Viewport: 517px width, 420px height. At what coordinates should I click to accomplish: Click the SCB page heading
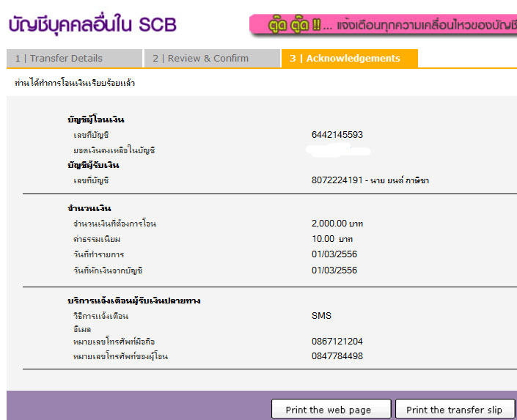coord(92,25)
